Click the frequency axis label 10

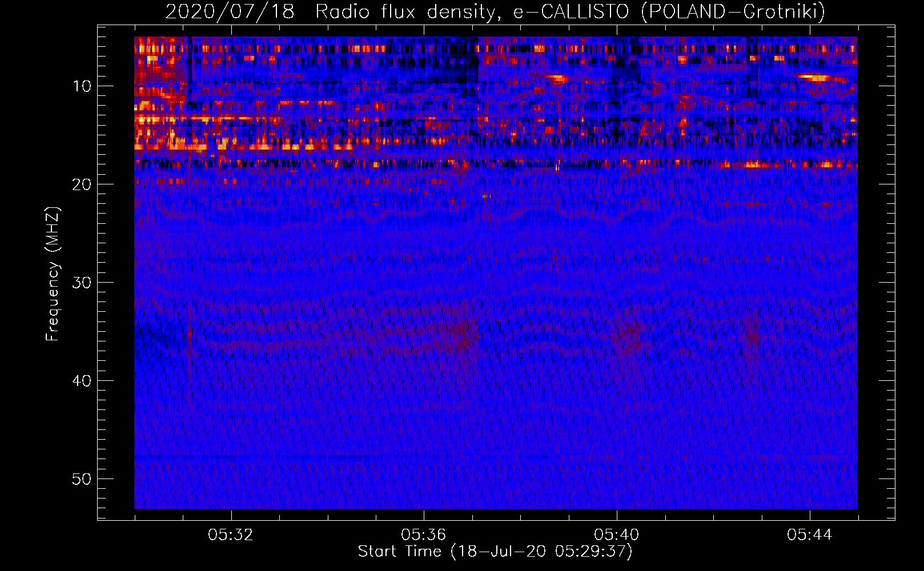[82, 86]
